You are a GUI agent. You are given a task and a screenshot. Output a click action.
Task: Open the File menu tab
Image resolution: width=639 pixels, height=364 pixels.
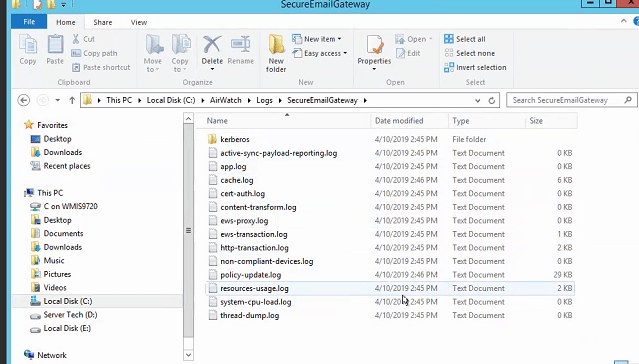[x=29, y=22]
